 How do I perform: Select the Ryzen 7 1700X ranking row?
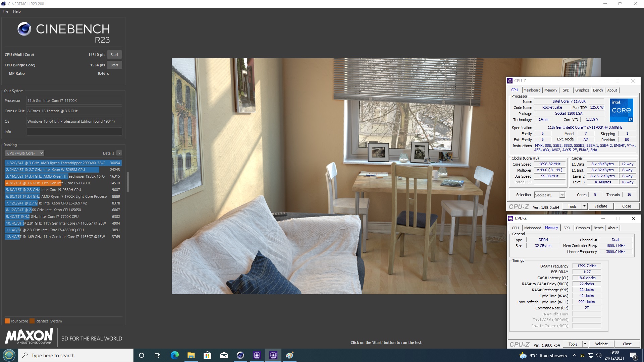pos(63,196)
